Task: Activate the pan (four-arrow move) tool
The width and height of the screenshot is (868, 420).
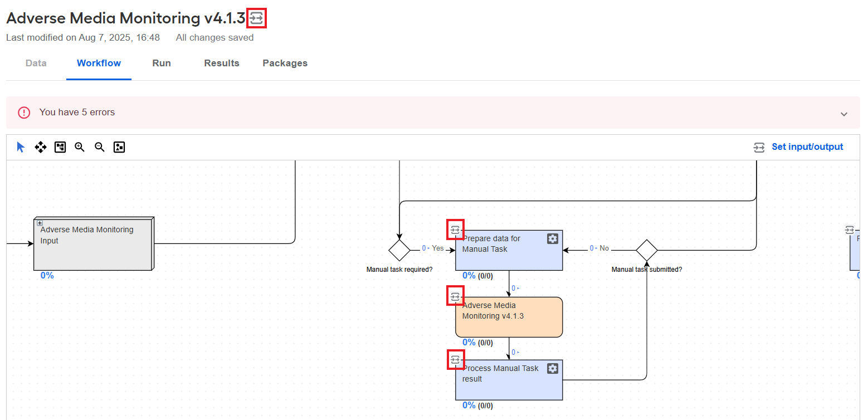Action: 41,147
